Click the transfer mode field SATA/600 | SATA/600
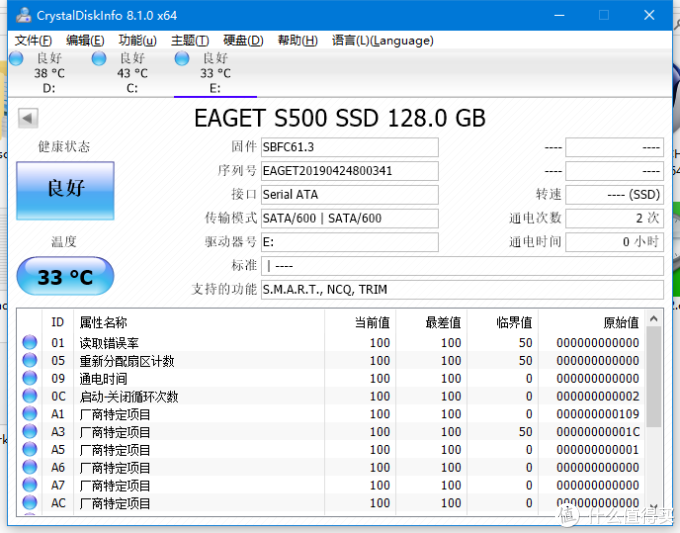 click(350, 218)
